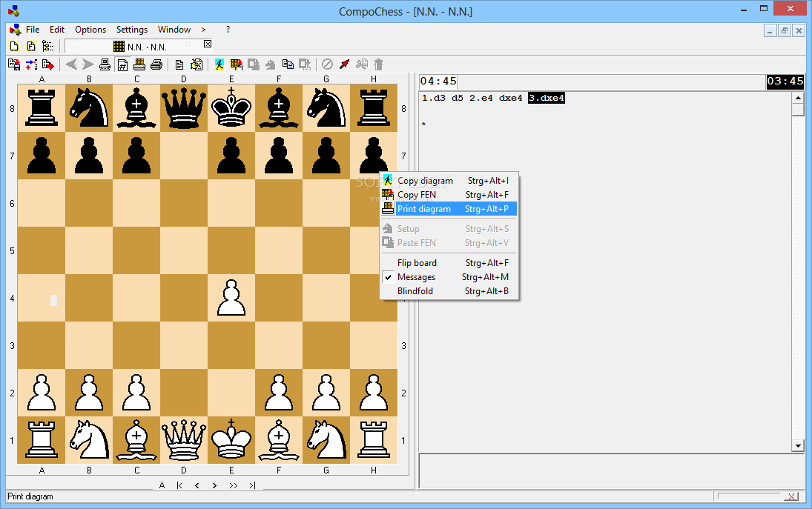Choose Flip board in context menu

pos(449,263)
